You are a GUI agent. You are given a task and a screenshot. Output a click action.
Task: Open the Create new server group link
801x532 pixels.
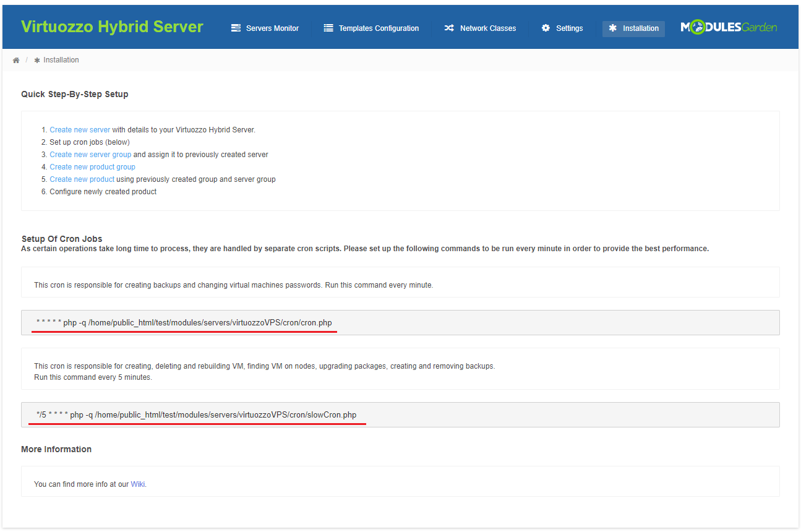click(90, 155)
